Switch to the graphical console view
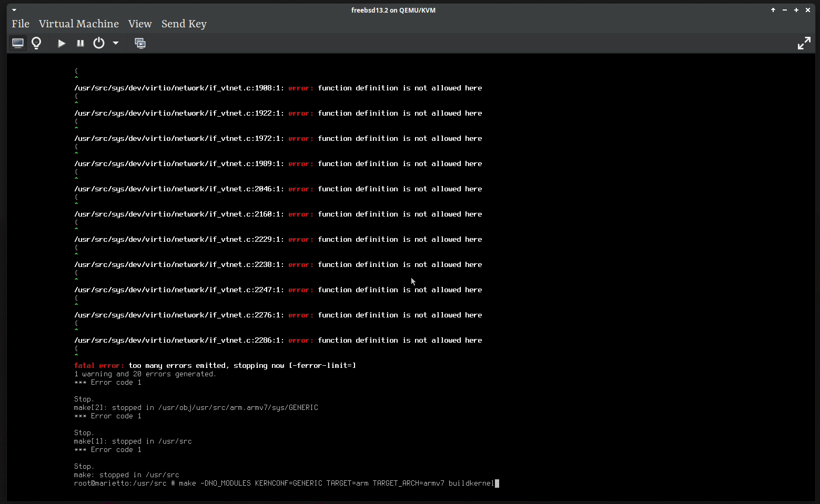820x504 pixels. (x=18, y=43)
